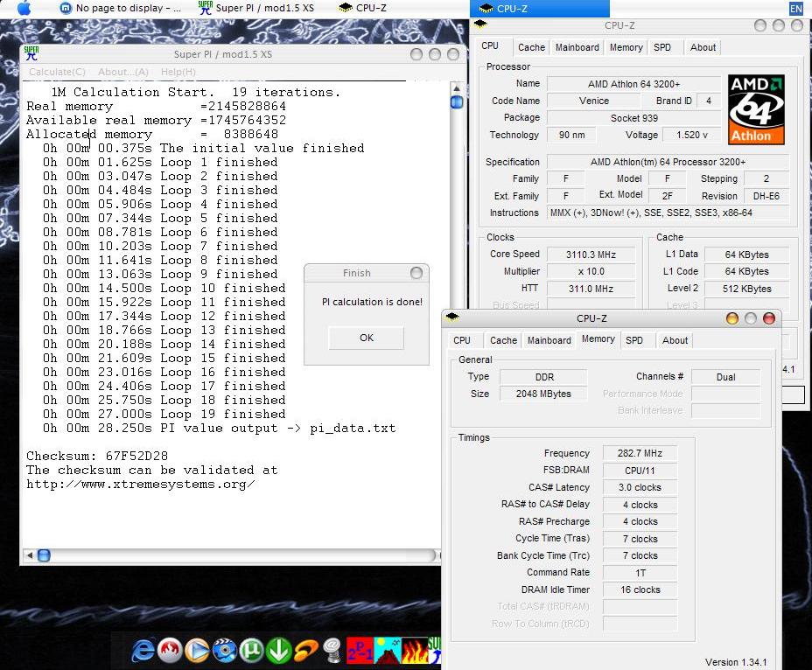This screenshot has height=670, width=812.
Task: Click the Checksum: 67F52D28 line
Action: click(x=97, y=457)
